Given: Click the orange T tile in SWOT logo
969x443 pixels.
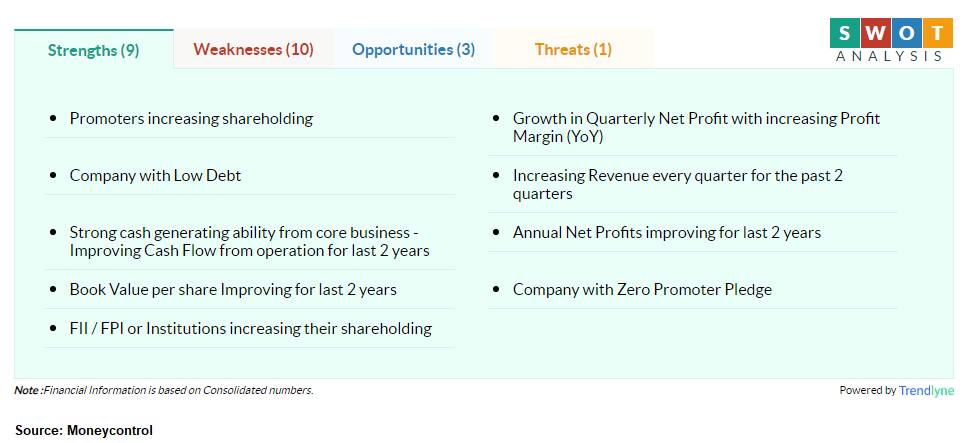Looking at the screenshot, I should [x=938, y=33].
